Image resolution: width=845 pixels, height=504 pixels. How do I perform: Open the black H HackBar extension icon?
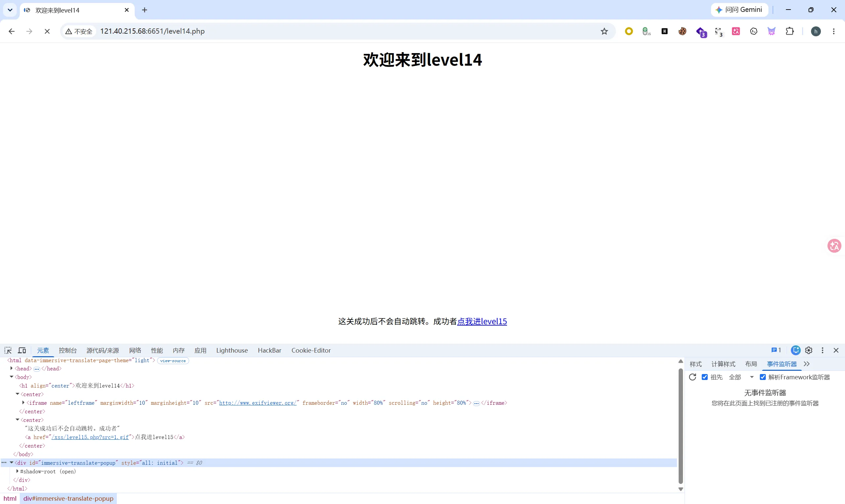[x=664, y=31]
